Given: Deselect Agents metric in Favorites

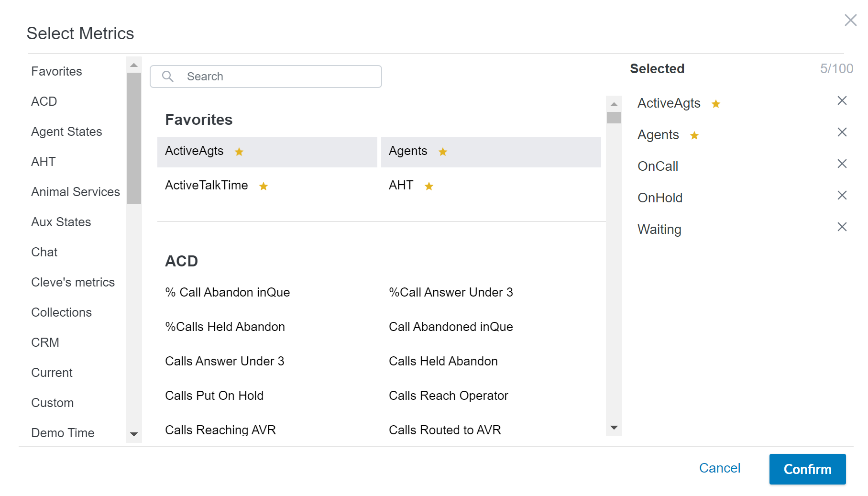Looking at the screenshot, I should (x=491, y=152).
